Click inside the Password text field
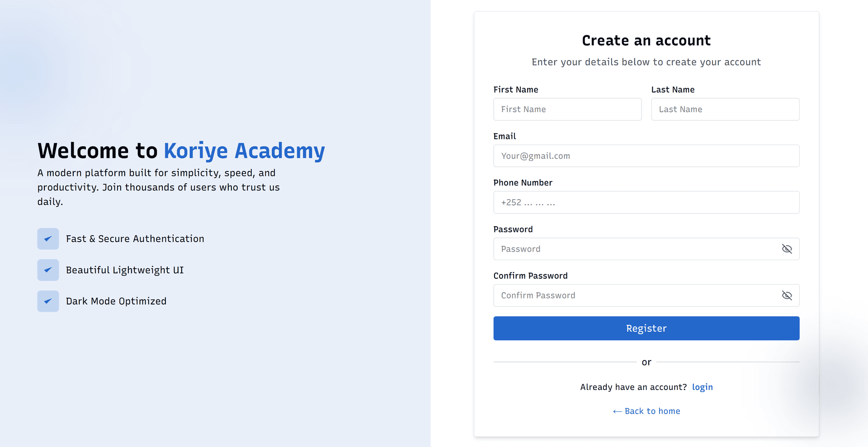This screenshot has height=447, width=868. 633,249
